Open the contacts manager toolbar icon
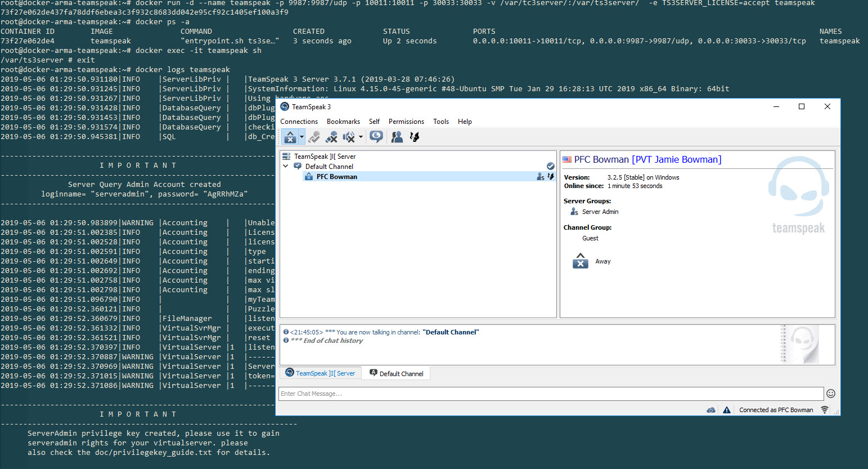Viewport: 868px width, 469px height. click(397, 137)
